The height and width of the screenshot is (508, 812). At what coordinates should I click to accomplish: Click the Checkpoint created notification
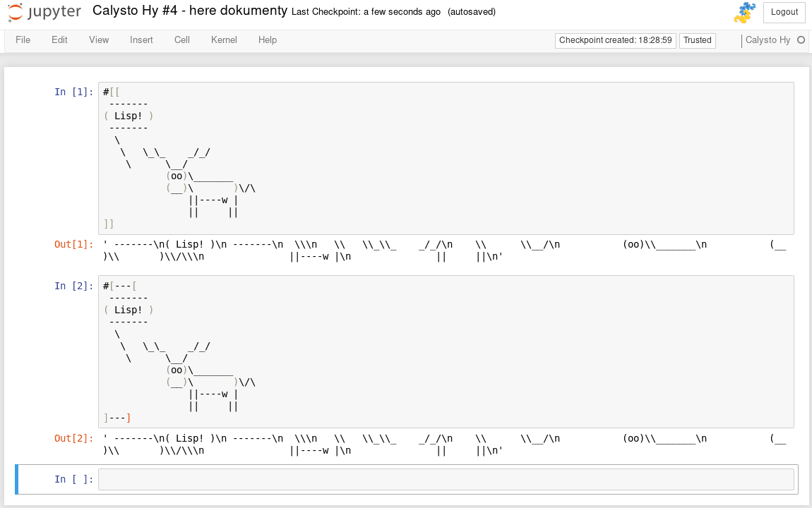click(615, 40)
